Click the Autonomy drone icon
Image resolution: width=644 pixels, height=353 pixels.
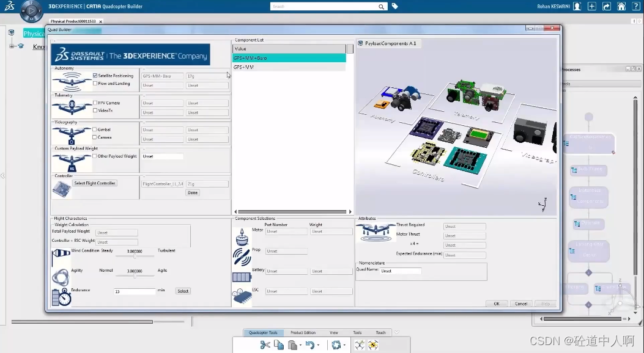[x=72, y=81]
